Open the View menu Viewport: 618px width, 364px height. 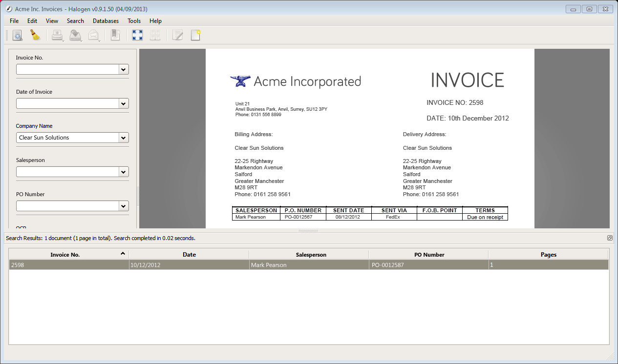[52, 21]
